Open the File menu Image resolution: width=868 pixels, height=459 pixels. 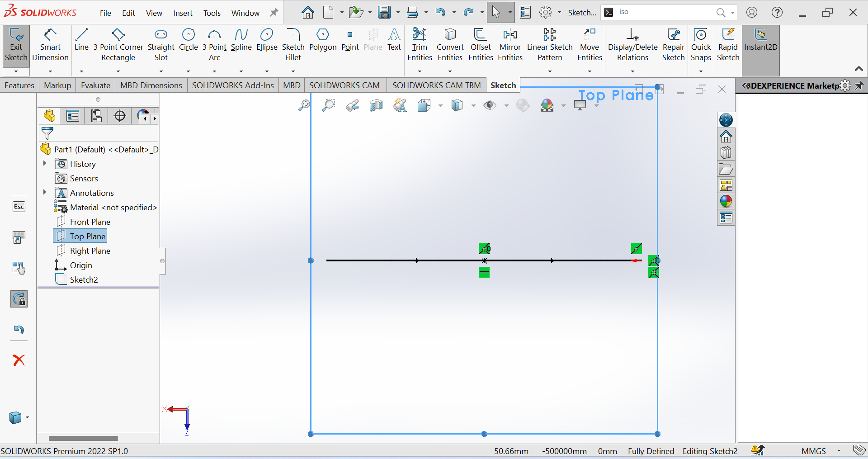tap(105, 13)
